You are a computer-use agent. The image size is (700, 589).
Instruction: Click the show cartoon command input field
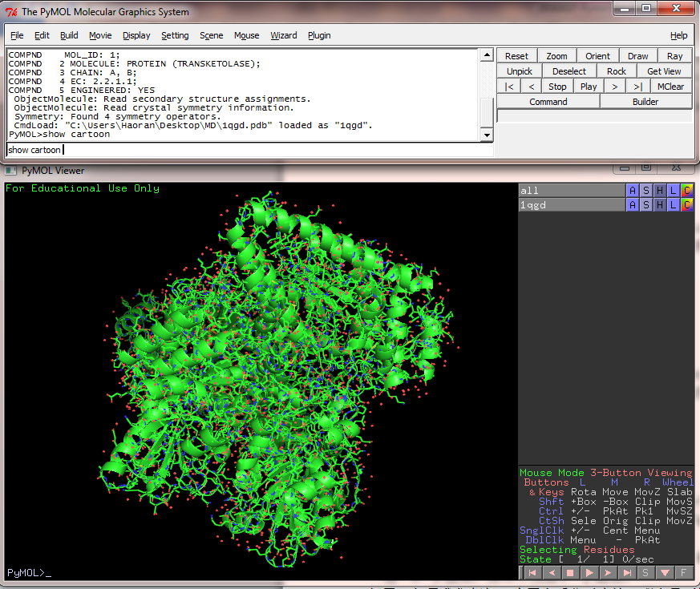pos(250,150)
